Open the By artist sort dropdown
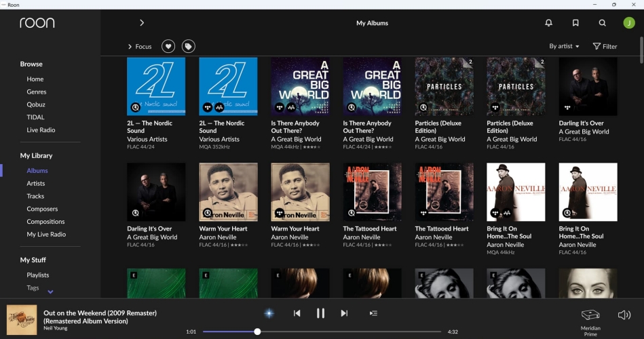644x339 pixels. coord(565,46)
